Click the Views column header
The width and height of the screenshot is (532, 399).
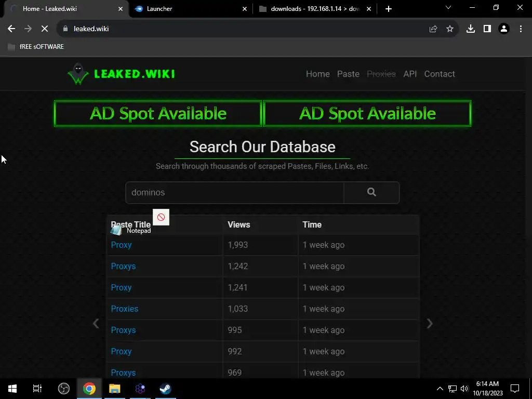click(x=239, y=224)
